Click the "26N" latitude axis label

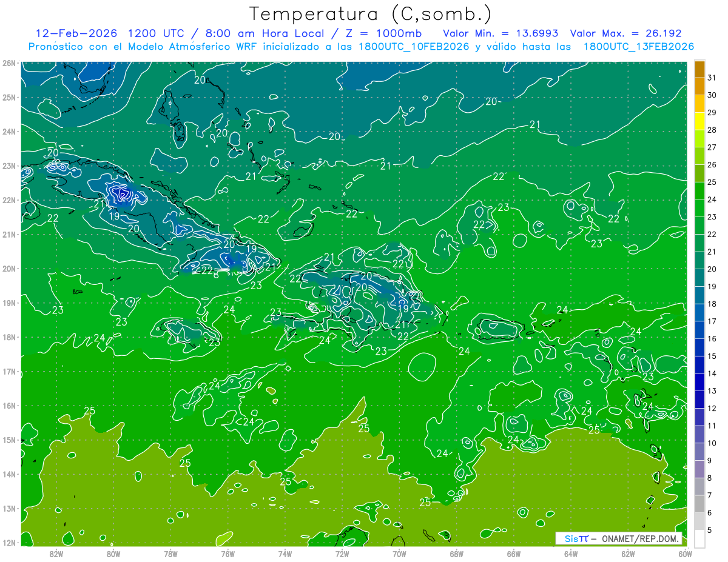(9, 63)
